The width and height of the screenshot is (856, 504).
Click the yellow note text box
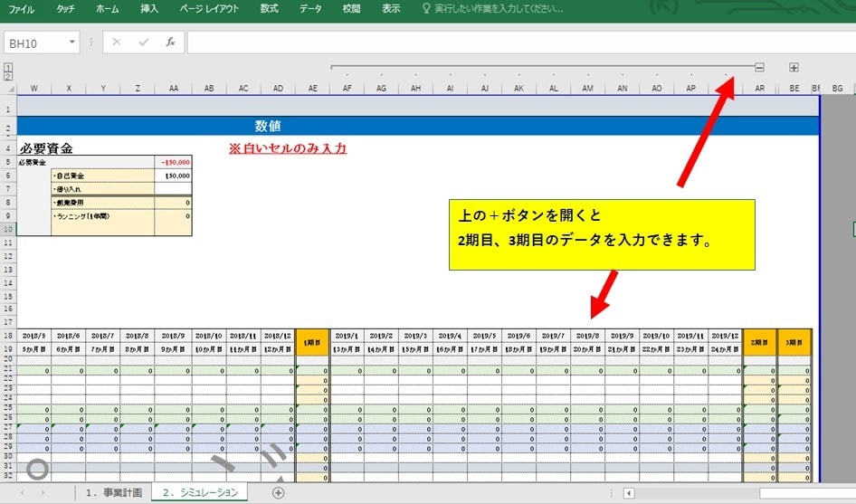pos(602,234)
